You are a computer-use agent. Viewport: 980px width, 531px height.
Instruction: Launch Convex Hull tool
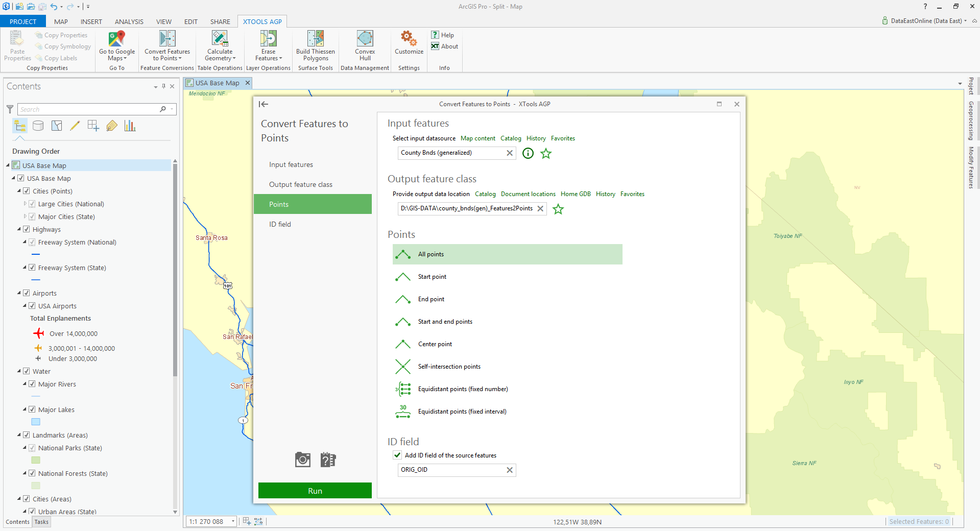[365, 46]
